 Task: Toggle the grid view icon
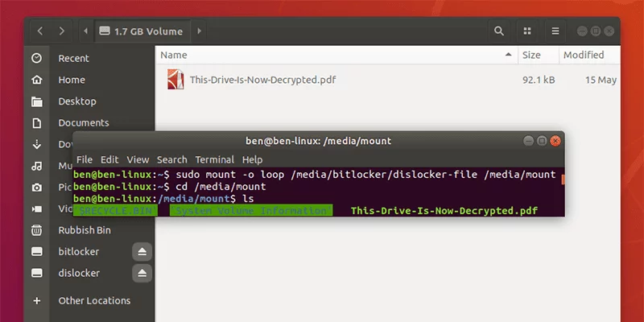point(527,31)
